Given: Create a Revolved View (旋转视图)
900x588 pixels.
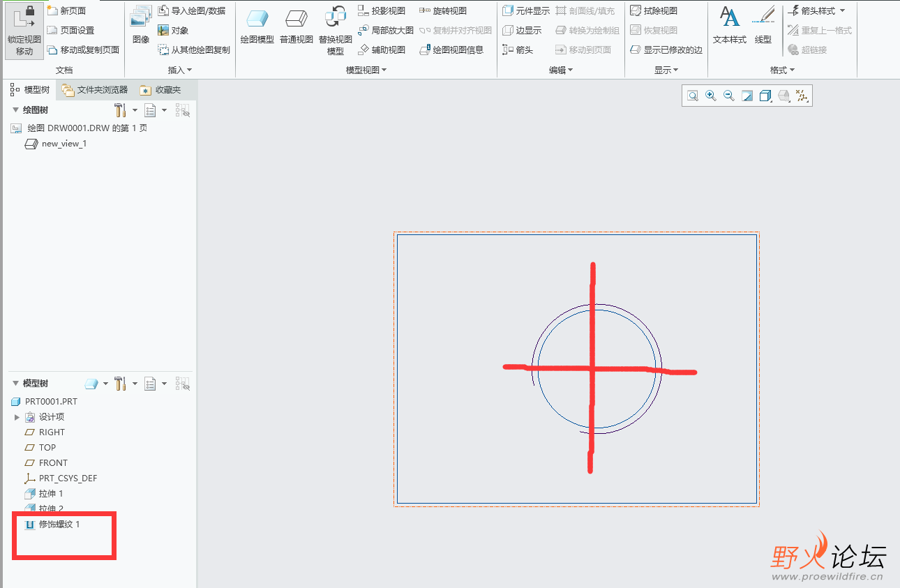Looking at the screenshot, I should [x=443, y=10].
